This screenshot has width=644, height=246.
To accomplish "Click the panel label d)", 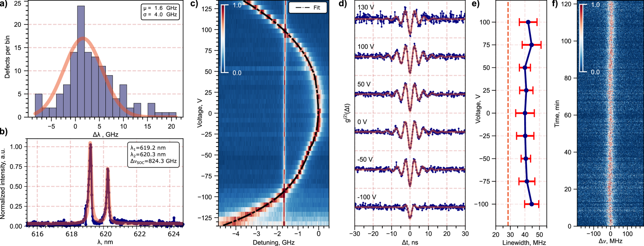I will click(x=343, y=4).
